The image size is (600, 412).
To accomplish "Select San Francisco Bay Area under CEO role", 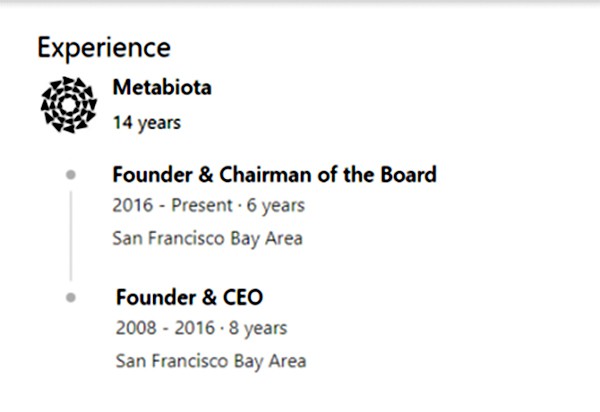I will coord(211,361).
